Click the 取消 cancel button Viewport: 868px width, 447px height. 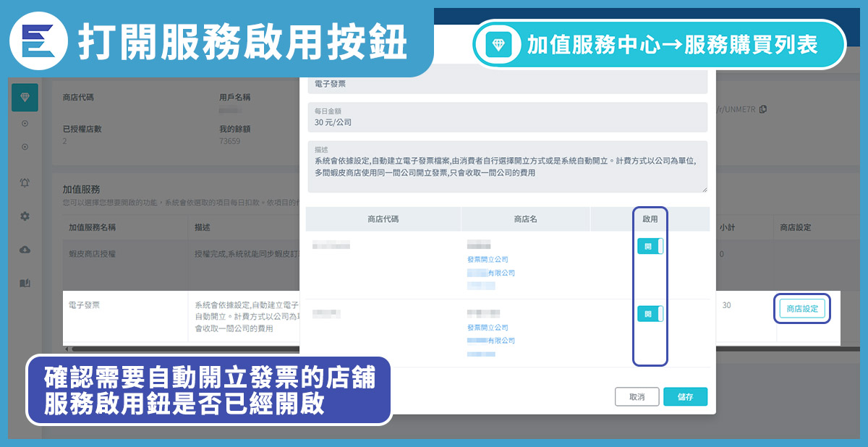click(x=637, y=397)
